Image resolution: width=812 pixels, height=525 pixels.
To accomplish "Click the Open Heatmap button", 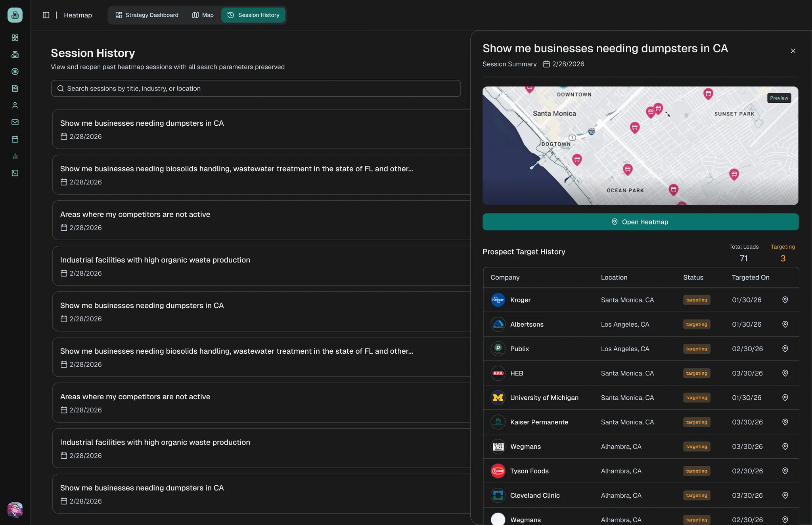I will click(x=640, y=222).
